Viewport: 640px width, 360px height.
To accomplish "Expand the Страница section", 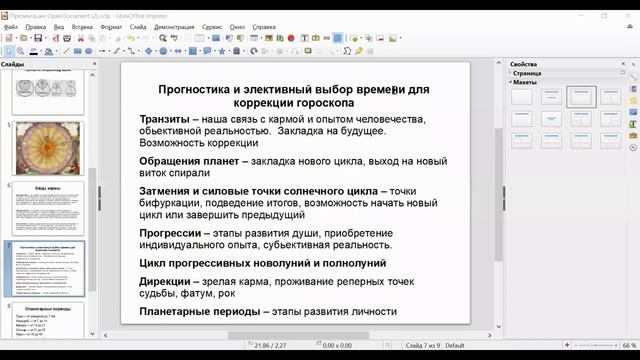I will tap(527, 73).
